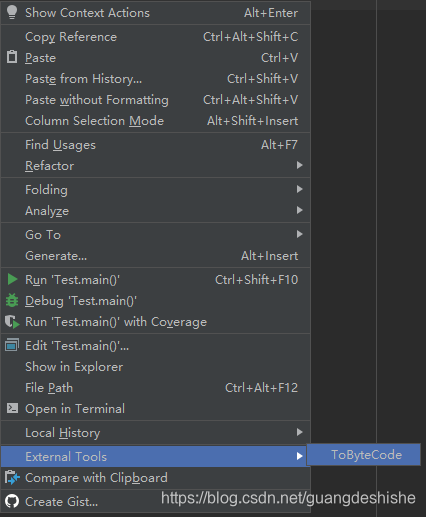
Task: Expand the Analyze submenu arrow
Action: coord(299,210)
